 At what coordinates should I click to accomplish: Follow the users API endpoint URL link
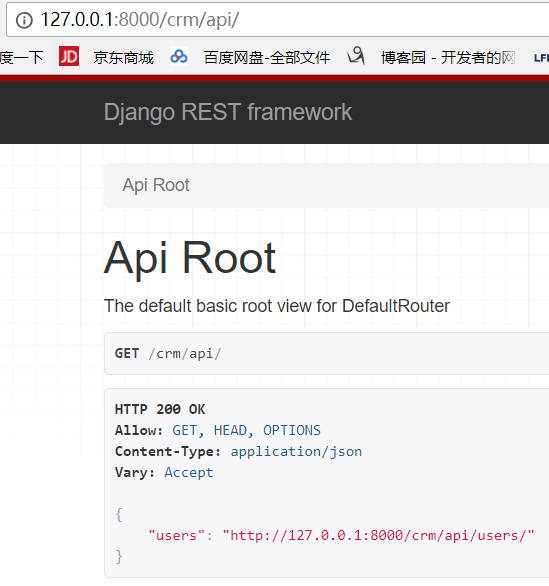[x=378, y=536]
